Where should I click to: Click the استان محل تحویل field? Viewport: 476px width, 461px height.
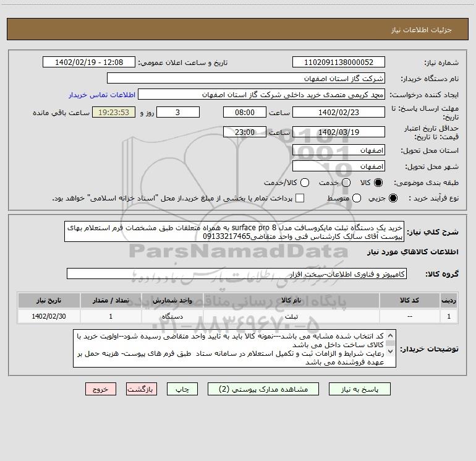pyautogui.click(x=339, y=150)
